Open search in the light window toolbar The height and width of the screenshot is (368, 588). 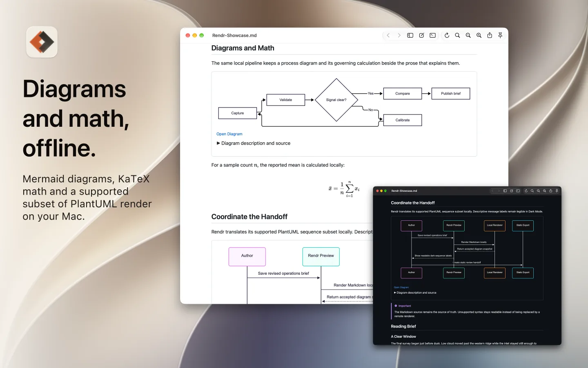click(457, 36)
